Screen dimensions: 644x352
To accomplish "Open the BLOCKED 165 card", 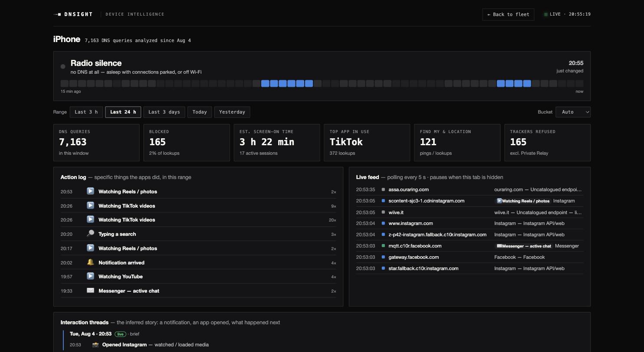I will click(x=187, y=143).
